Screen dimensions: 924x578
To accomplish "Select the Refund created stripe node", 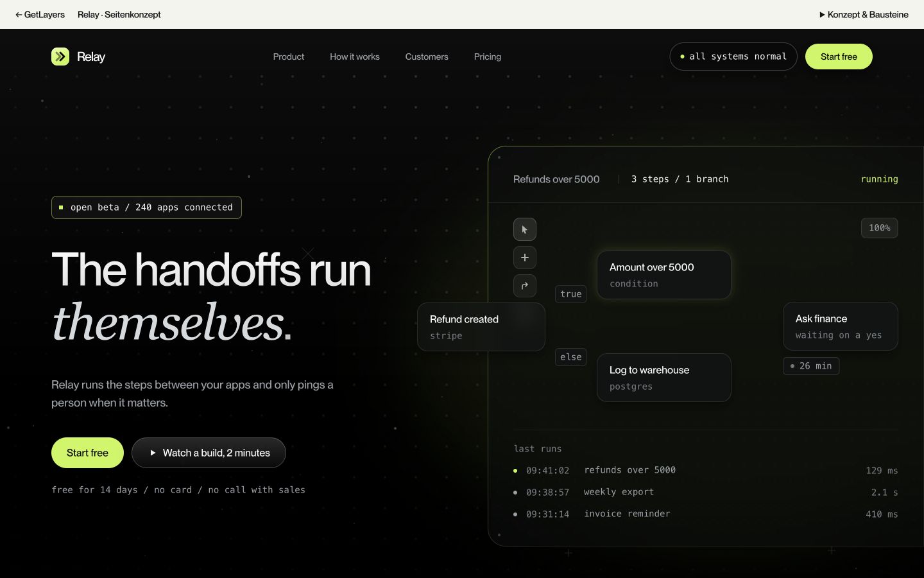I will (481, 327).
